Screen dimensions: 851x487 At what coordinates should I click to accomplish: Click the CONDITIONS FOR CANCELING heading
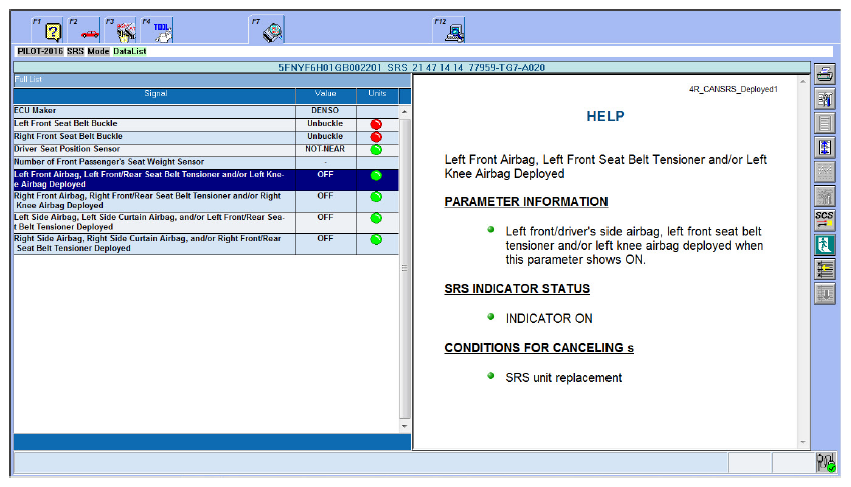539,348
